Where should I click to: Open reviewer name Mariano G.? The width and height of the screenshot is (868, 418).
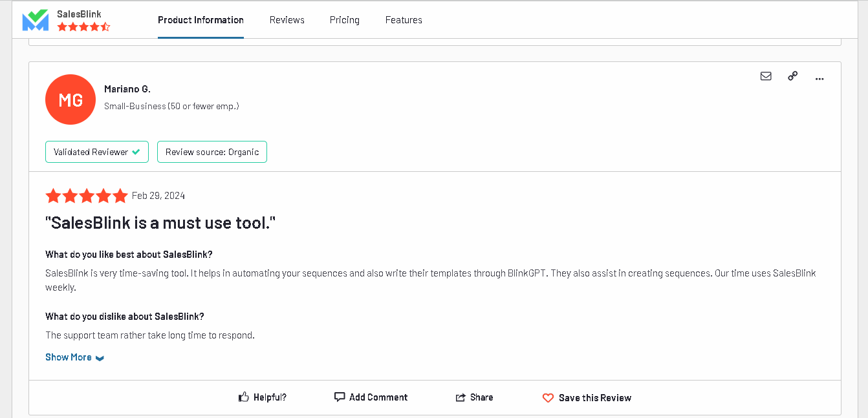coord(127,89)
